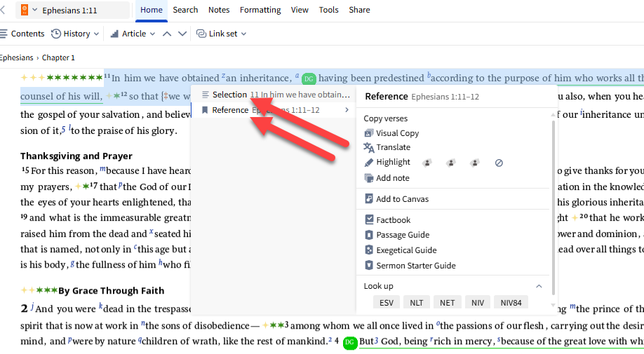The image size is (644, 354).
Task: Go to next article with down arrow
Action: click(x=182, y=34)
